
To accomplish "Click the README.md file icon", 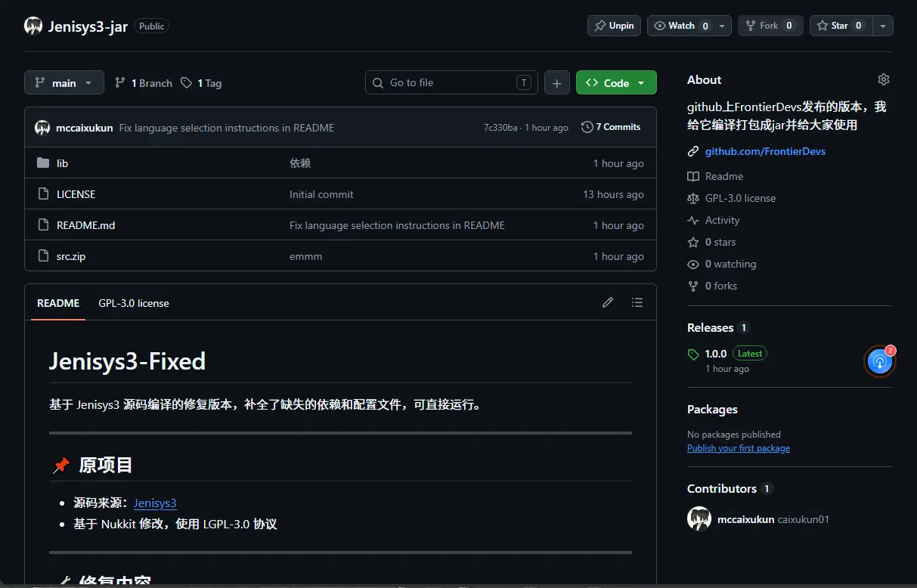I will coord(43,225).
